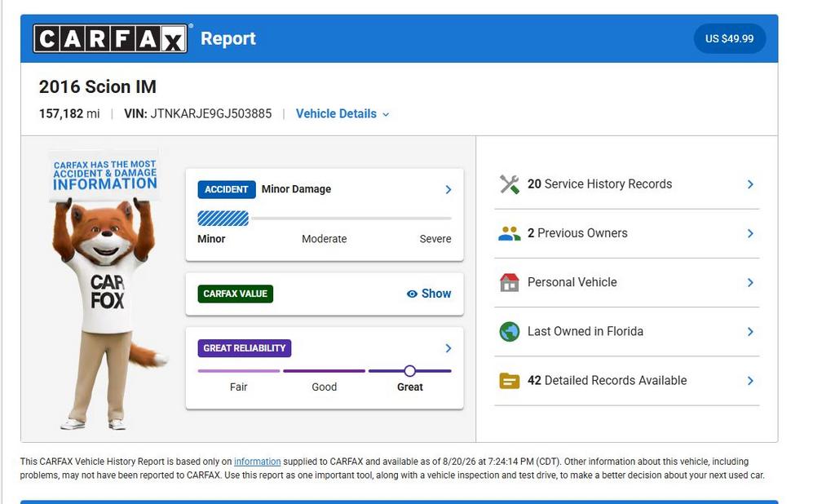This screenshot has height=504, width=835.
Task: Open 2 Previous Owners details
Action: (627, 233)
